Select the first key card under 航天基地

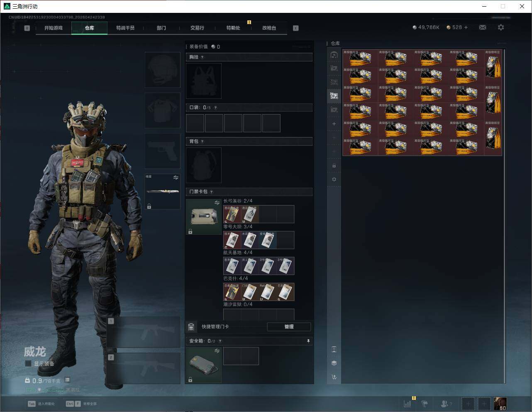232,266
